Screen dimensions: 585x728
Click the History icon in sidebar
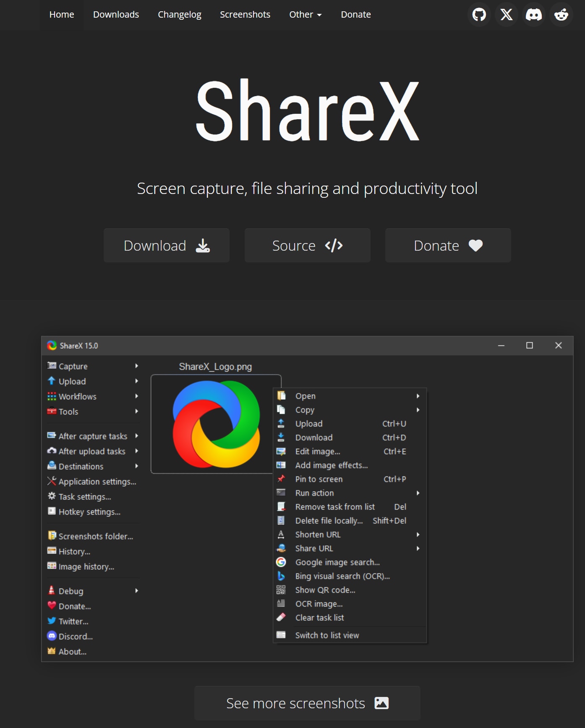[52, 550]
